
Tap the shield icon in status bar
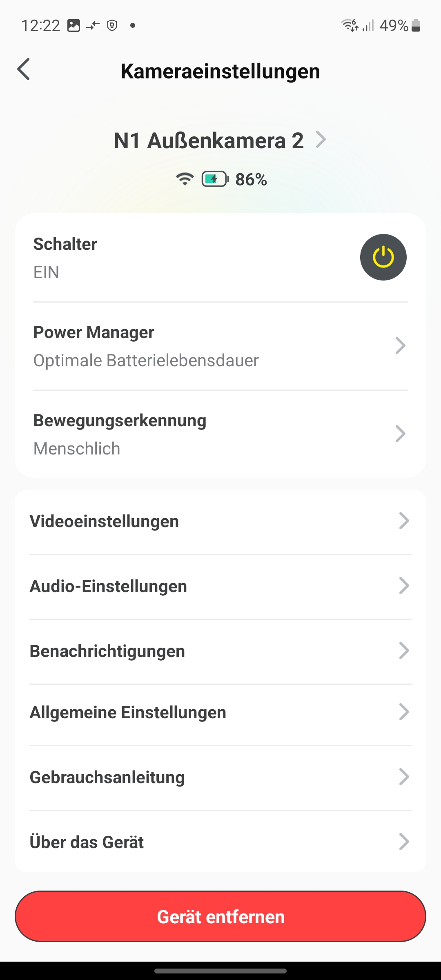click(x=112, y=25)
